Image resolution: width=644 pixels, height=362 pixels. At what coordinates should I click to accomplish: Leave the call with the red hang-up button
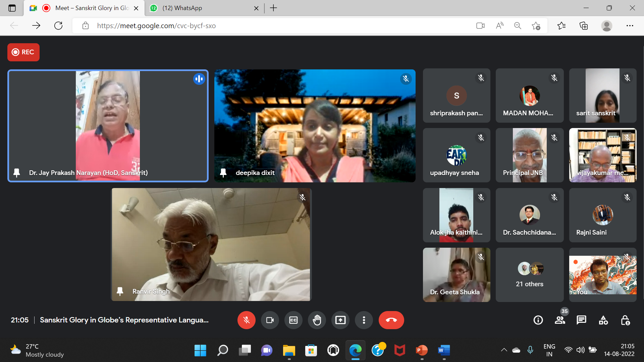pyautogui.click(x=391, y=320)
